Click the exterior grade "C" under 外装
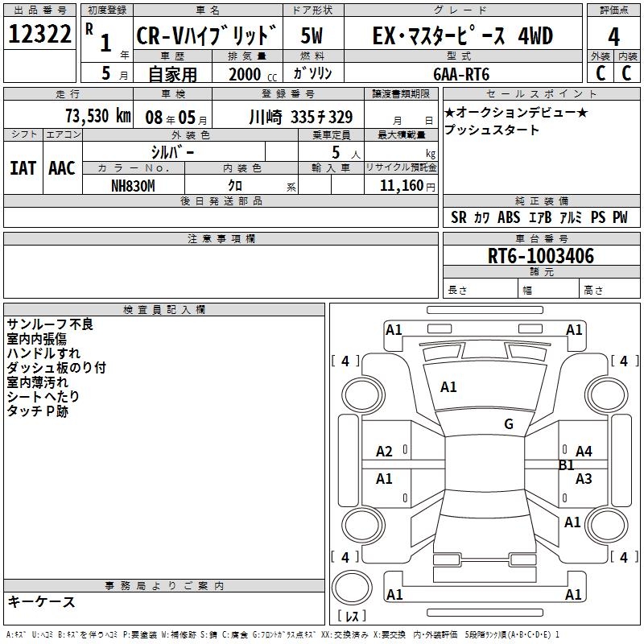 point(601,73)
